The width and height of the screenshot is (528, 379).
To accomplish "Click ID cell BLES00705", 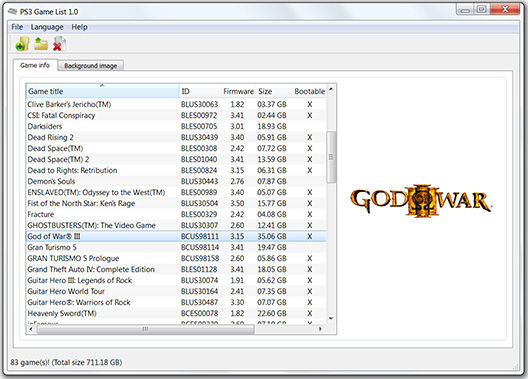I will [199, 127].
